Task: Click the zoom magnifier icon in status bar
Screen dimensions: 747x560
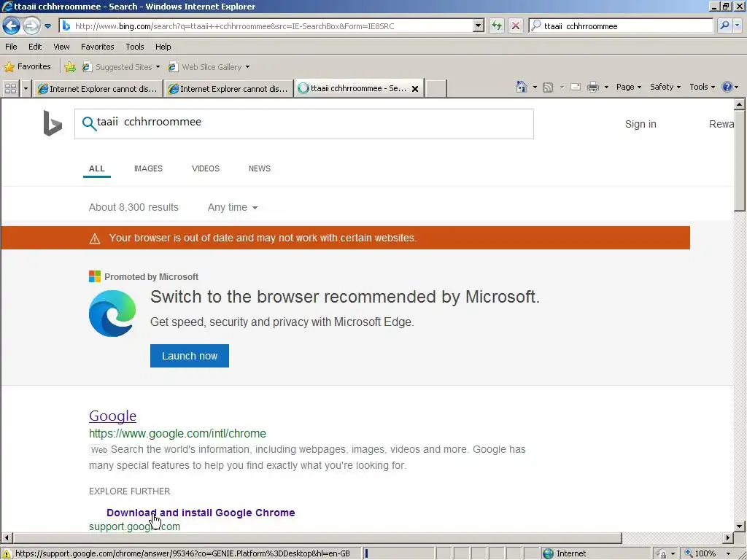Action: pyautogui.click(x=688, y=553)
